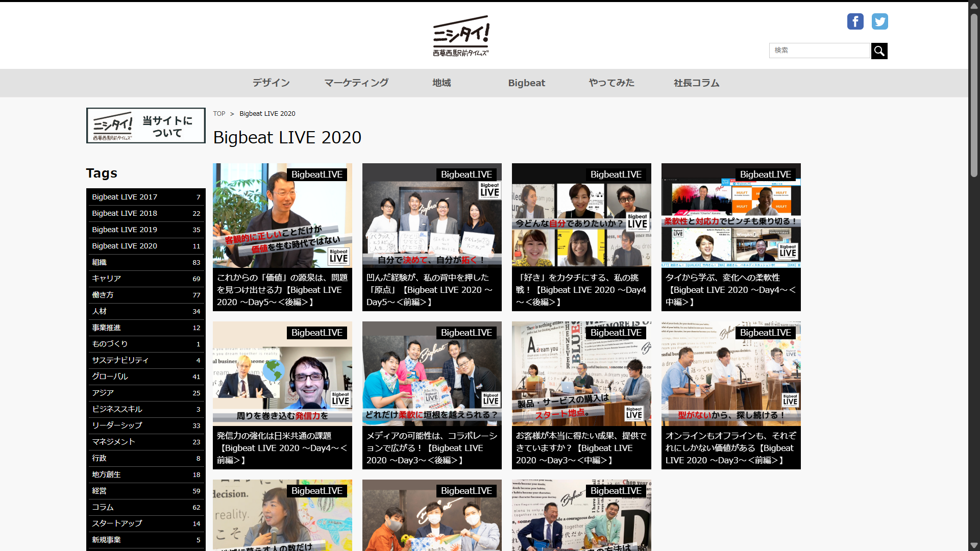Click the scrollbar up arrow
Viewport: 980px width, 551px height.
pyautogui.click(x=974, y=6)
